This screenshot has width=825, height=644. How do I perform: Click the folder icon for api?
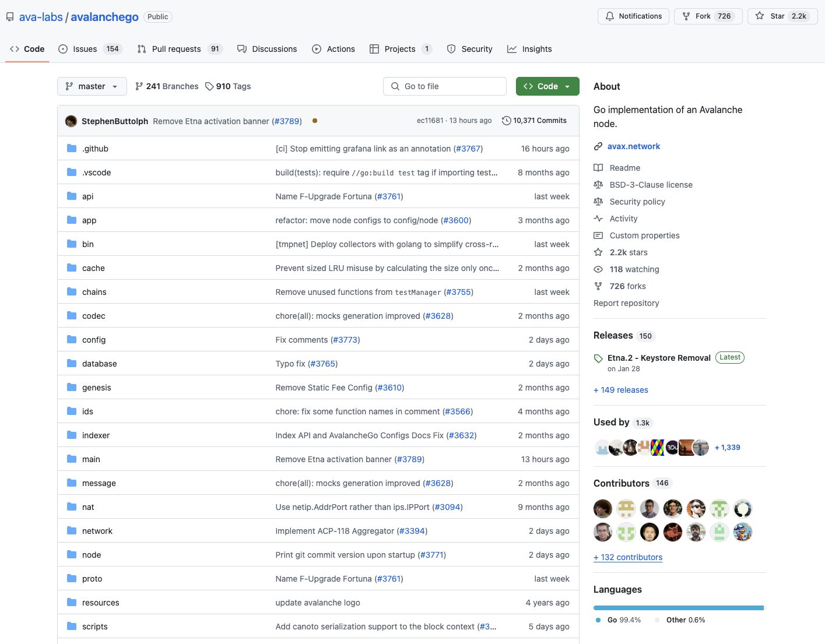point(72,196)
